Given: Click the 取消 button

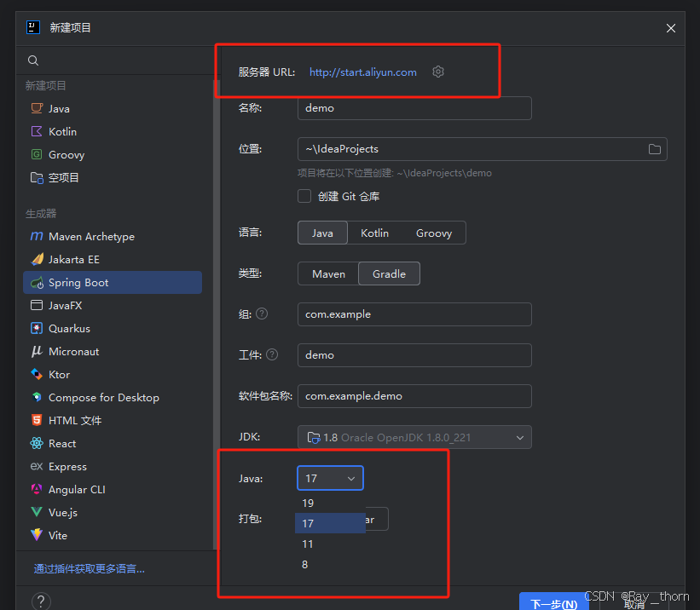Looking at the screenshot, I should (x=634, y=604).
